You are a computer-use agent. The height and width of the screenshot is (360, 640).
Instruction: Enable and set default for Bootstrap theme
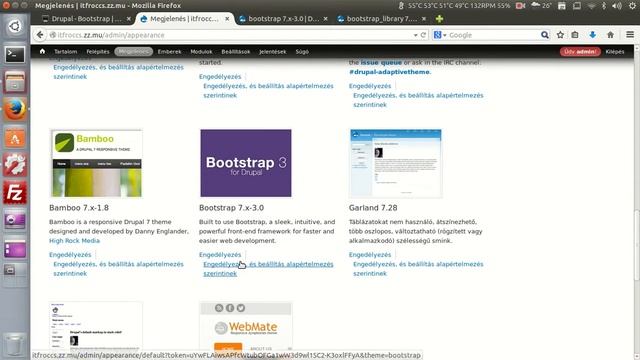point(268,269)
